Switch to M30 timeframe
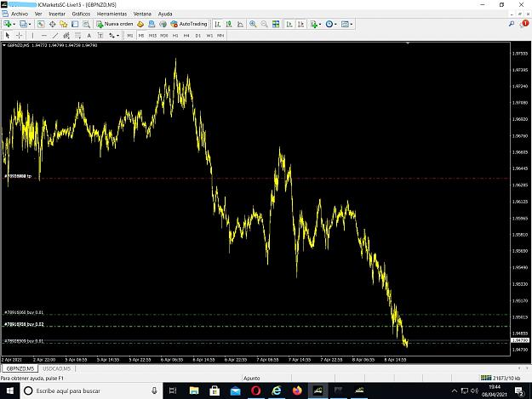Viewport: 532px width, 399px height. pyautogui.click(x=164, y=35)
